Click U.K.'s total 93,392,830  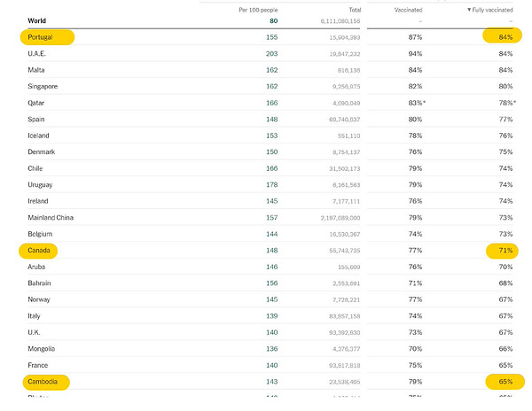(x=344, y=332)
